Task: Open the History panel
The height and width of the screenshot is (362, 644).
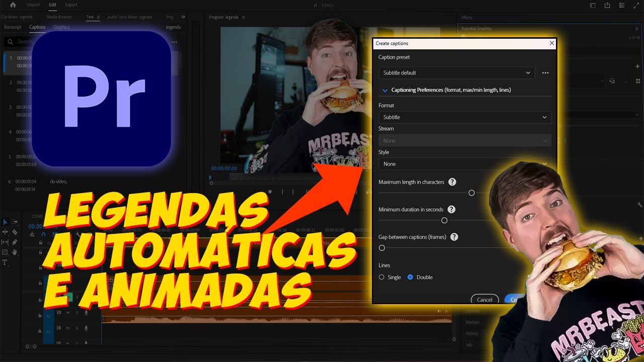Action: point(472,333)
